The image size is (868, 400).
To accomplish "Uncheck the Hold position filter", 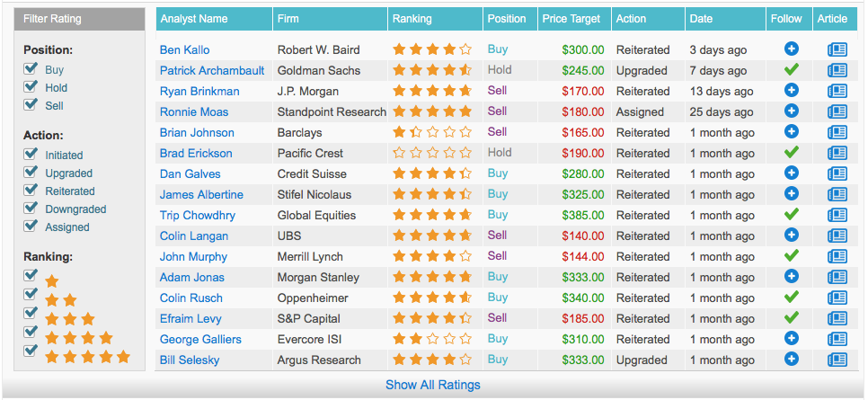I will [31, 86].
